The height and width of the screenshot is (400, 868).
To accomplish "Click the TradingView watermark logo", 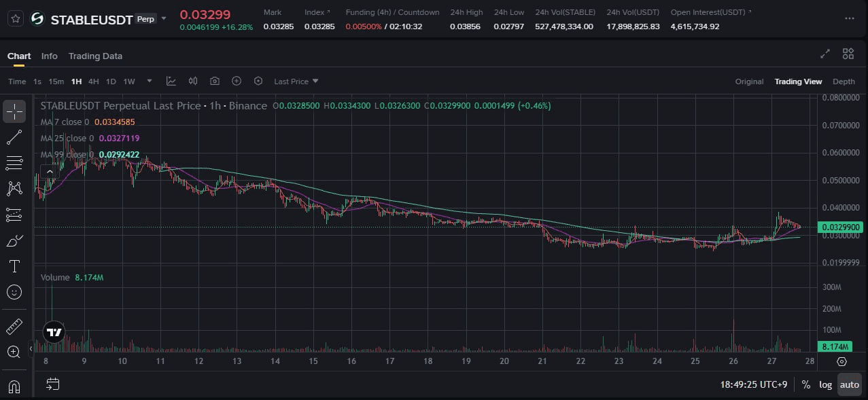I will (52, 332).
